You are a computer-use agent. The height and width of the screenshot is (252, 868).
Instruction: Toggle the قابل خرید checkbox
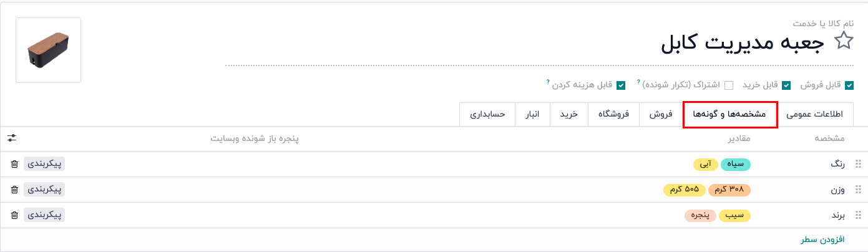787,85
